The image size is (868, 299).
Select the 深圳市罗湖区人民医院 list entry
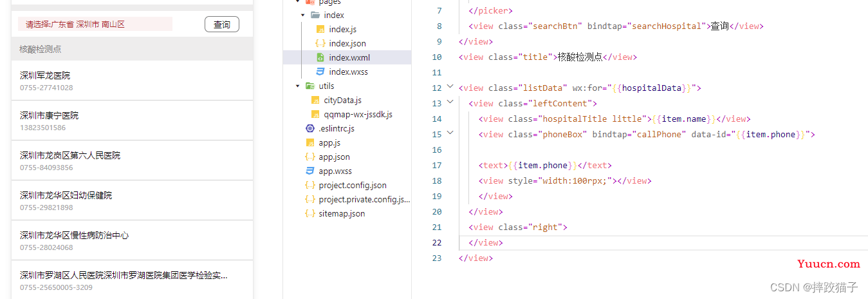(124, 275)
